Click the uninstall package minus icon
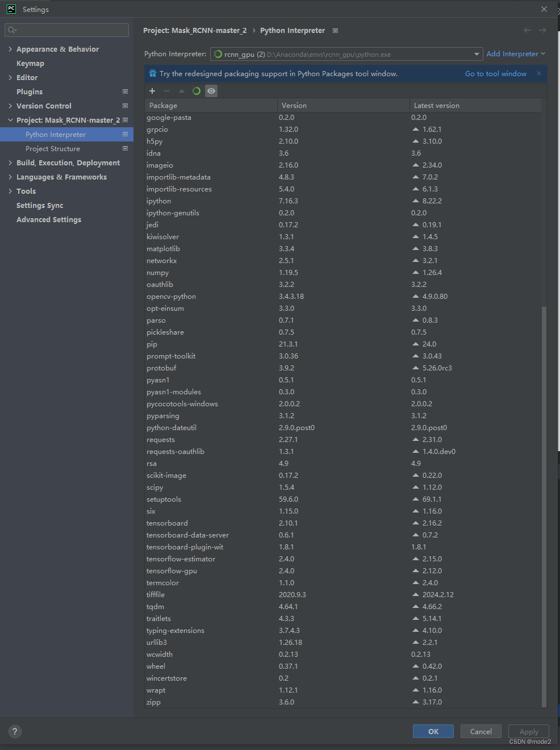 pos(167,91)
